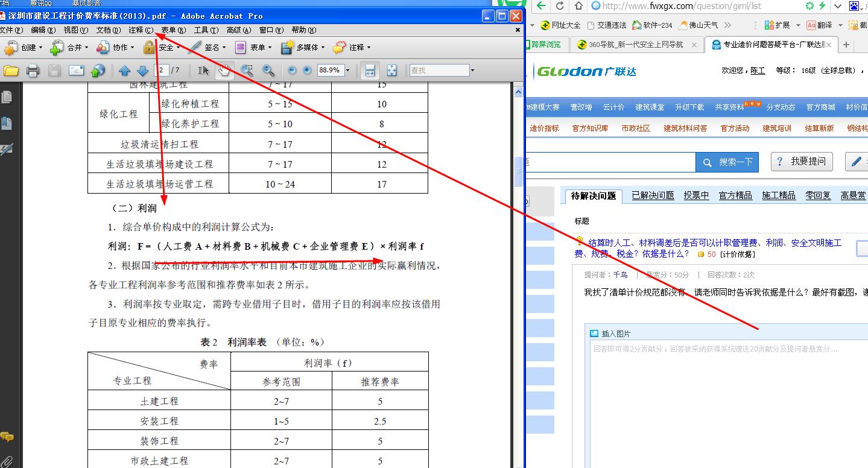The image size is (868, 468).
Task: Zoom in with the plus button
Action: tap(307, 71)
